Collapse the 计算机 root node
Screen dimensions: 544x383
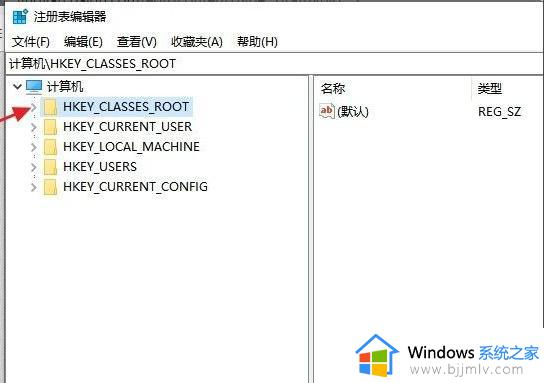(17, 86)
